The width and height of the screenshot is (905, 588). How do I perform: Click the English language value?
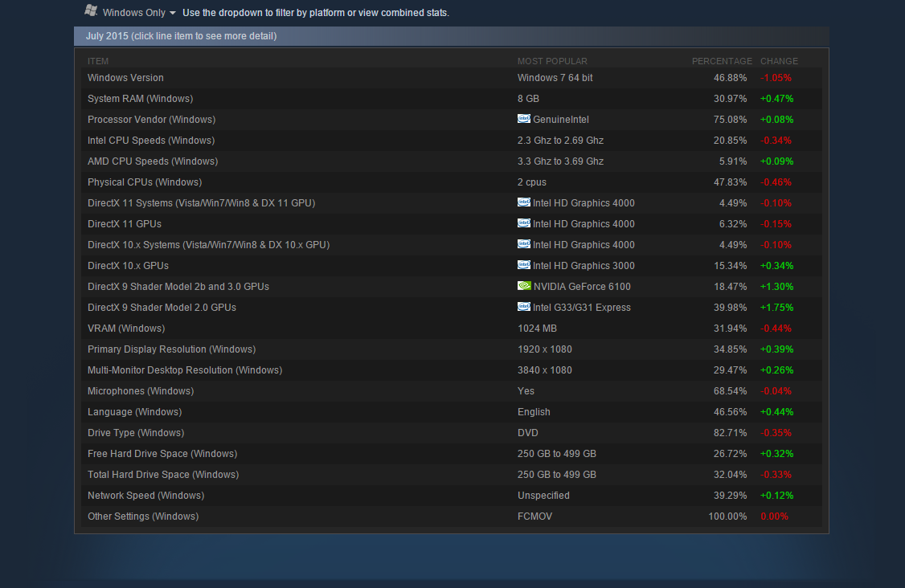coord(534,412)
